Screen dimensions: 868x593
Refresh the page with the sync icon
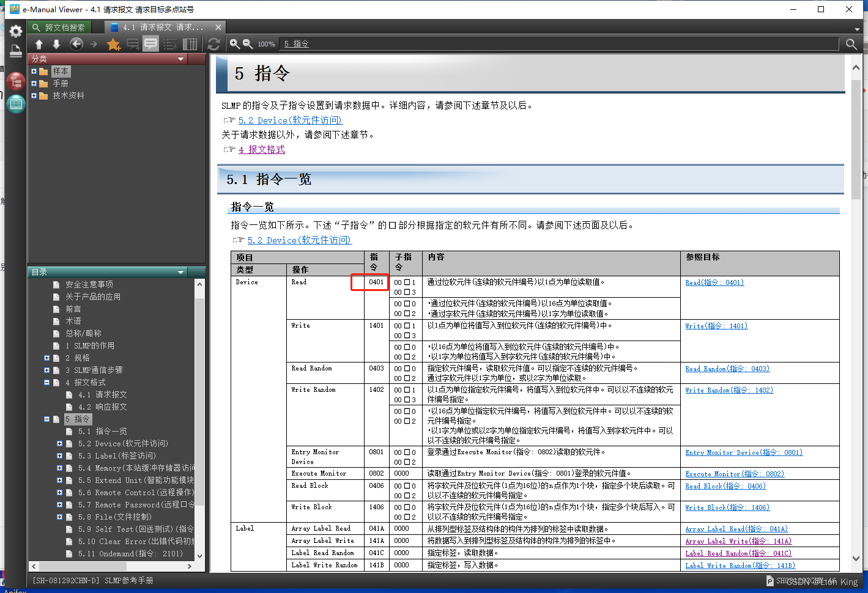(x=213, y=43)
